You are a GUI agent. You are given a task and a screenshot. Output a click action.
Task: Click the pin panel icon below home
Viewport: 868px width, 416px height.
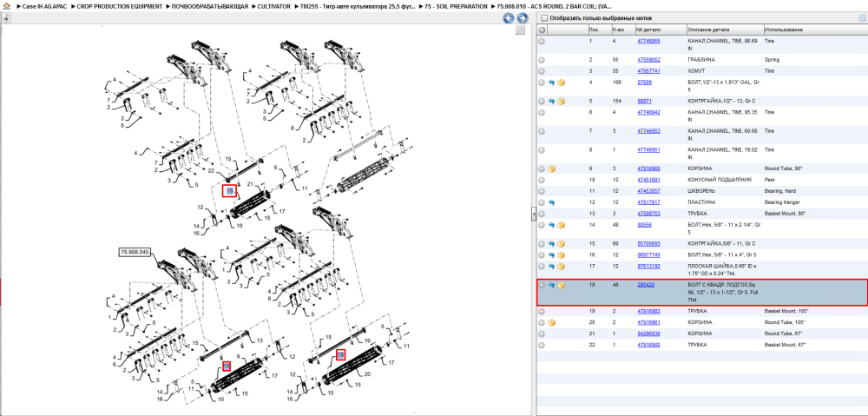6,17
